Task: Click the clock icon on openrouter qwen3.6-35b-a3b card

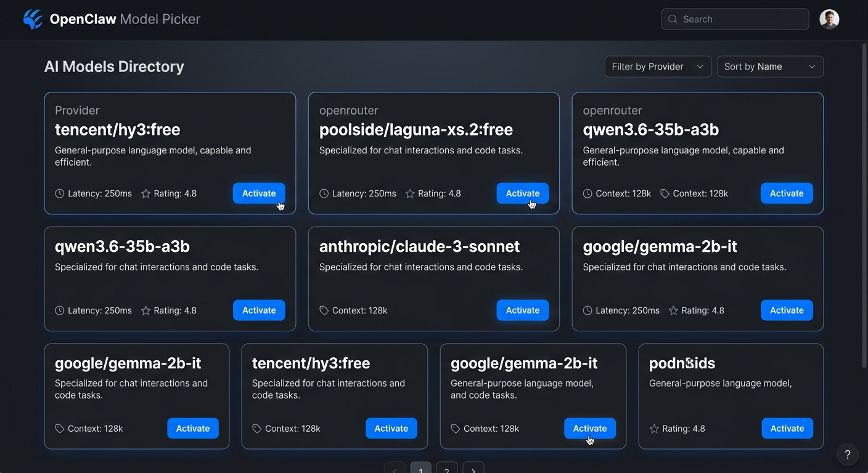Action: pos(588,193)
